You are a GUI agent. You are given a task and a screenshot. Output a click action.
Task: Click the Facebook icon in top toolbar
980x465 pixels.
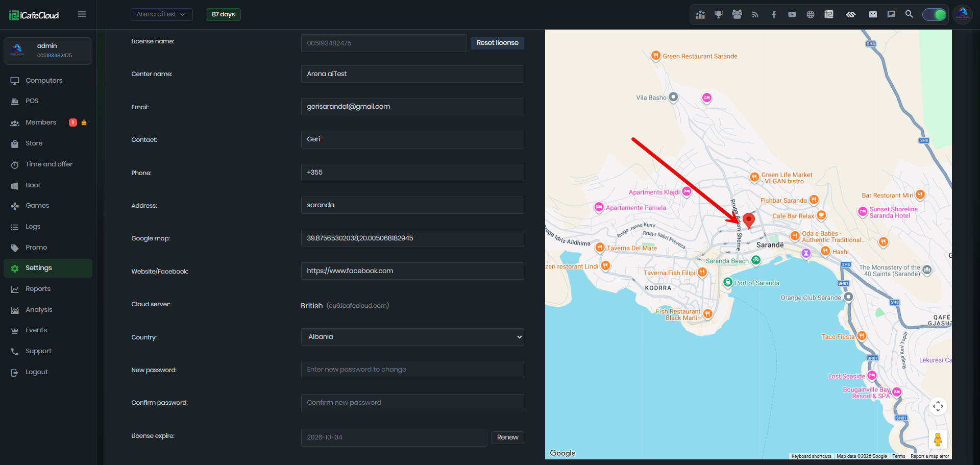774,14
